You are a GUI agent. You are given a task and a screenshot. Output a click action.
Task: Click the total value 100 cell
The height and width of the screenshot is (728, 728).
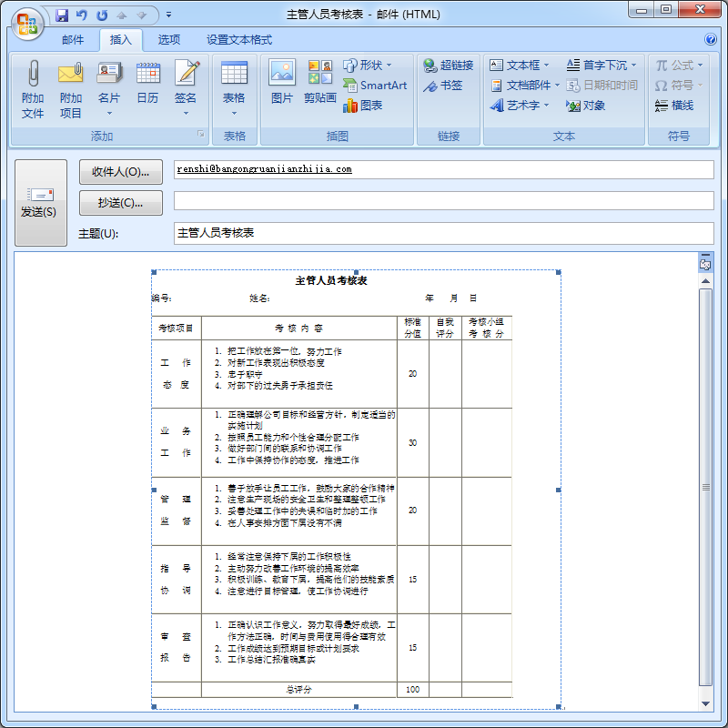(413, 690)
